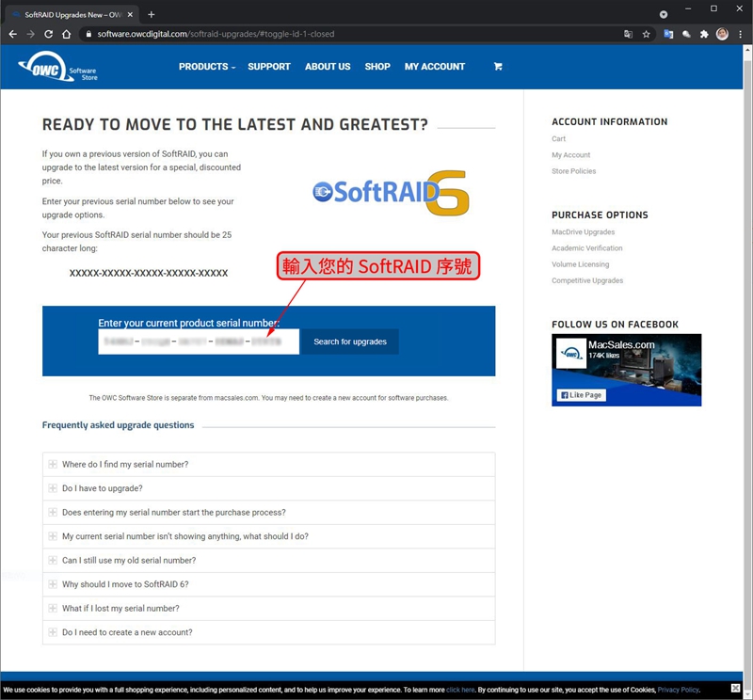Click the browser forward arrow
Viewport: 753px width, 700px height.
click(31, 34)
